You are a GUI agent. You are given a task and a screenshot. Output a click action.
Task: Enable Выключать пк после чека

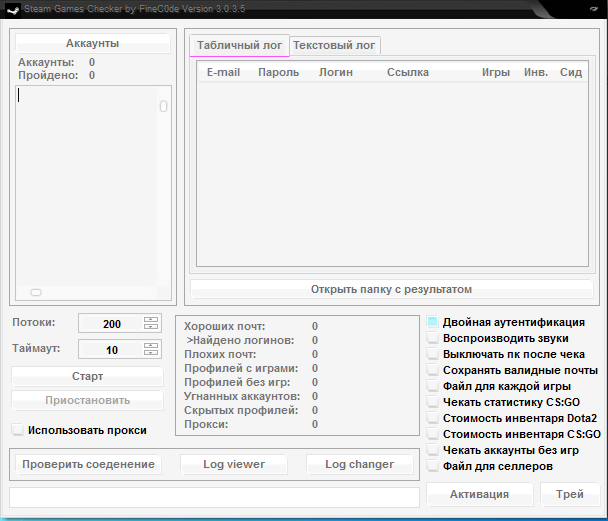tap(432, 354)
